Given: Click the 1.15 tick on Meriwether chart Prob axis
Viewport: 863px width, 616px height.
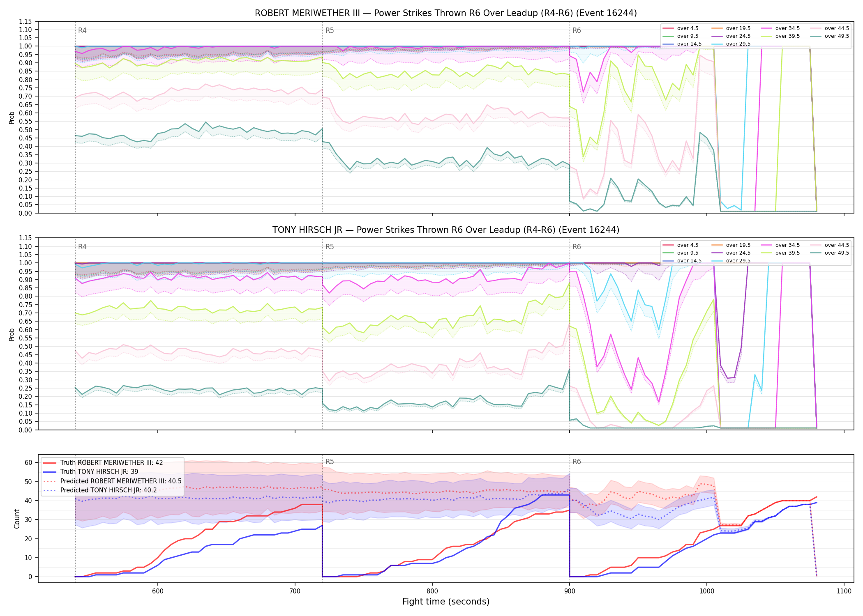Looking at the screenshot, I should (x=25, y=21).
